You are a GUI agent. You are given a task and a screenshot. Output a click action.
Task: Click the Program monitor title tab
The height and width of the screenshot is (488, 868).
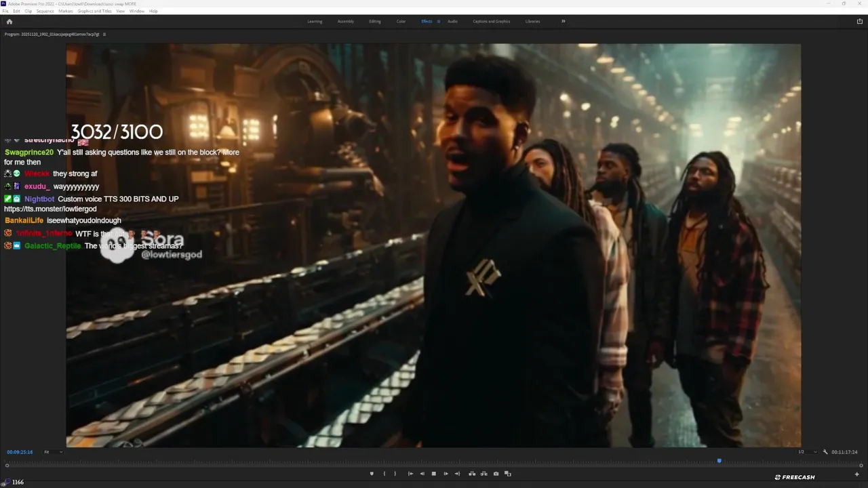pyautogui.click(x=52, y=34)
